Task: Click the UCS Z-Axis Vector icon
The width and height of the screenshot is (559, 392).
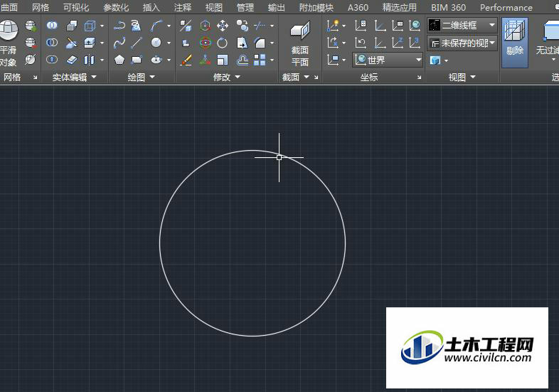Action: tap(397, 43)
